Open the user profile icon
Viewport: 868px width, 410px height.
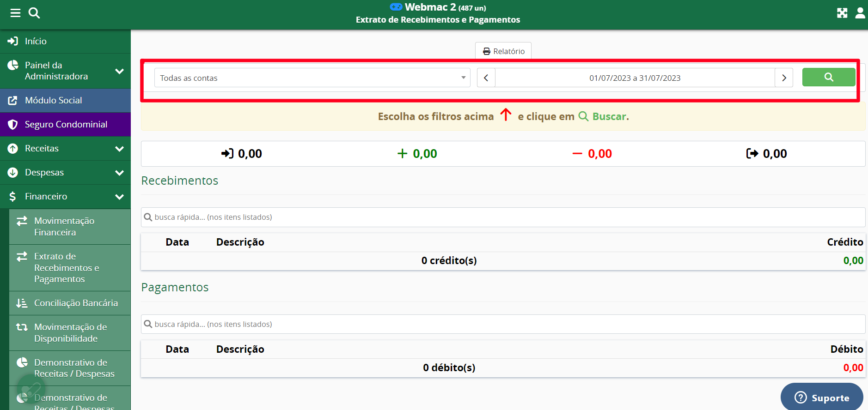pyautogui.click(x=860, y=13)
